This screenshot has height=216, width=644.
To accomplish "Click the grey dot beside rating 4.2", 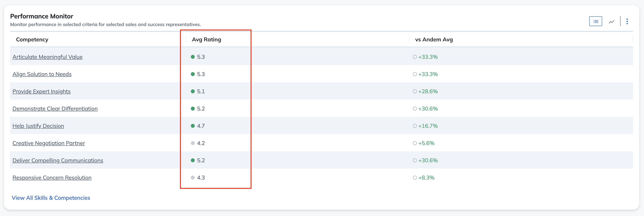I will point(193,143).
